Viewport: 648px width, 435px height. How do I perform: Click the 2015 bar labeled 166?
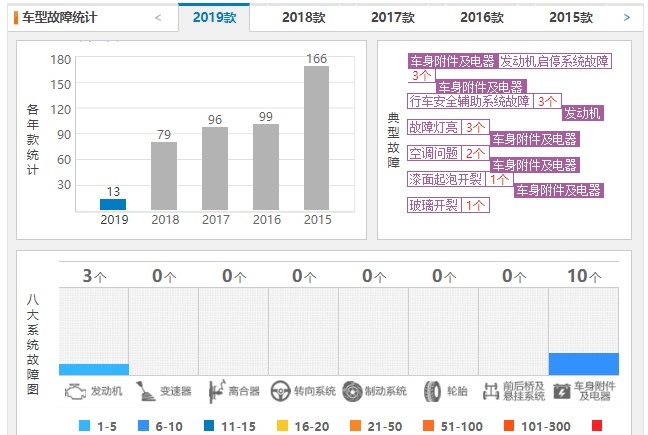point(317,138)
